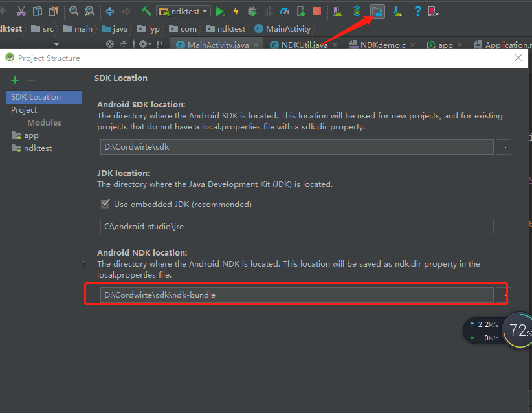The height and width of the screenshot is (413, 532).
Task: Click JDK location path field
Action: [x=296, y=227]
